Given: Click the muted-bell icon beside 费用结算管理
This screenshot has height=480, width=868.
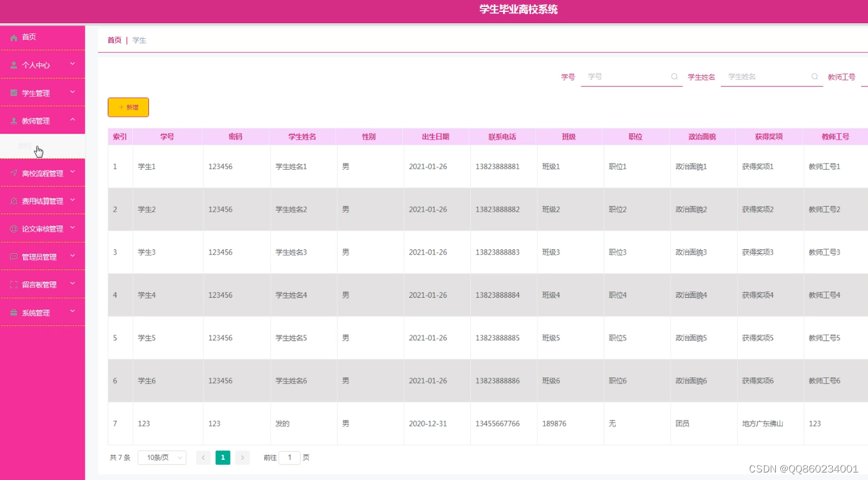Looking at the screenshot, I should [x=14, y=201].
